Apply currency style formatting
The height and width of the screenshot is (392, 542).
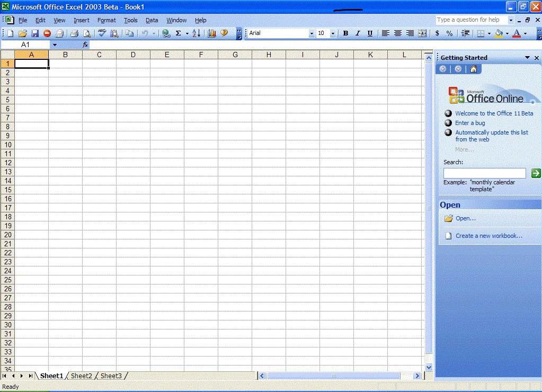click(437, 33)
